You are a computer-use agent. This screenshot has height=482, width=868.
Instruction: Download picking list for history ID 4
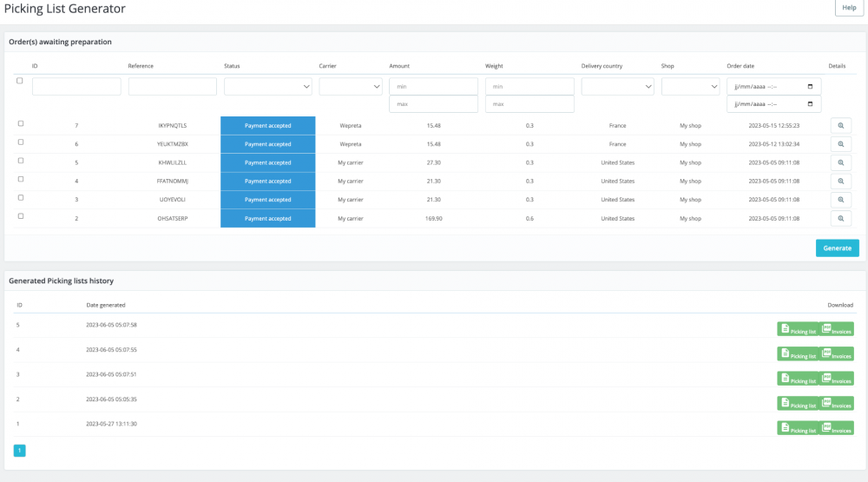click(x=798, y=353)
